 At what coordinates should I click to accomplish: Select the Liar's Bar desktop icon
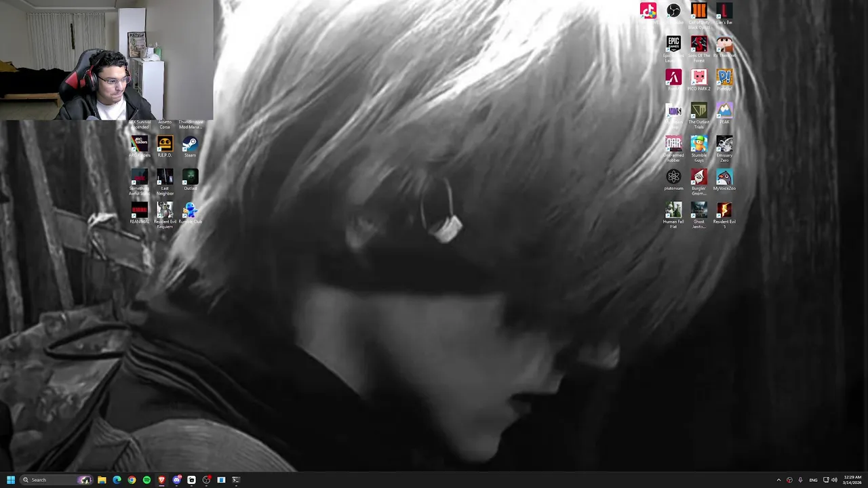point(724,14)
